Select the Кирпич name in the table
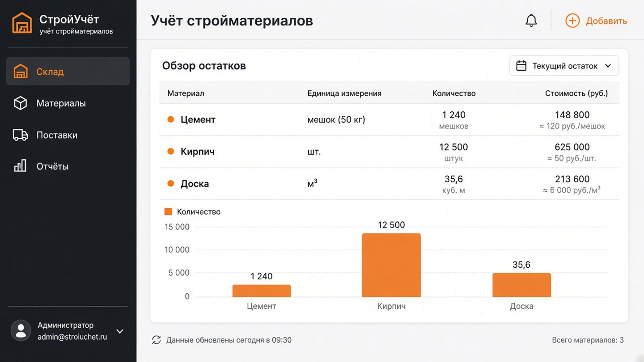The width and height of the screenshot is (644, 362). point(198,152)
